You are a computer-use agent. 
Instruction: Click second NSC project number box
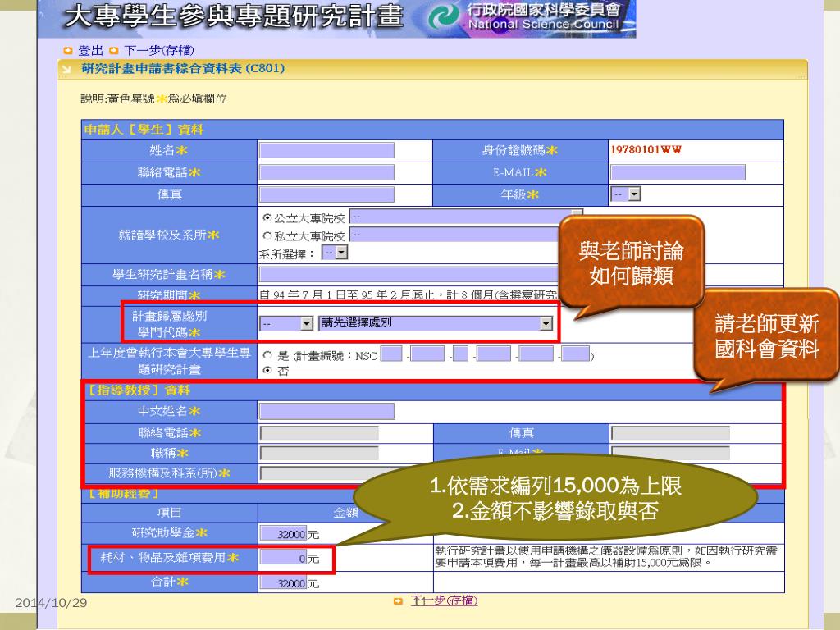tap(427, 354)
